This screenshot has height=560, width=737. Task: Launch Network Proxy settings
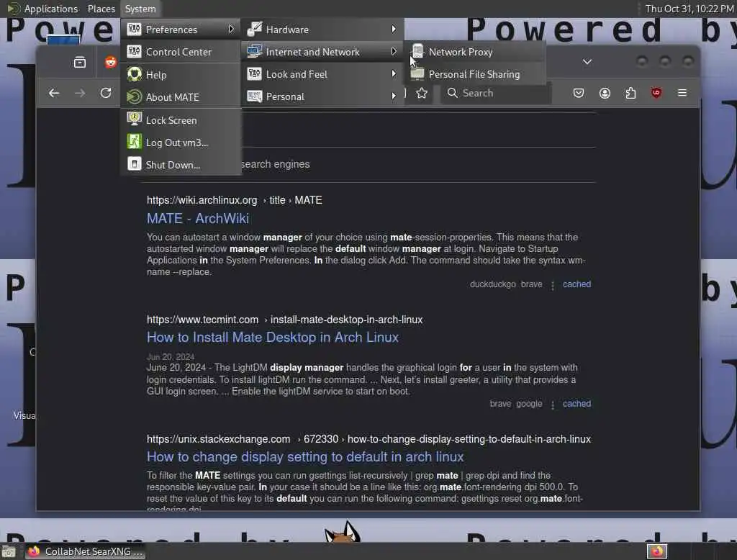(x=475, y=52)
